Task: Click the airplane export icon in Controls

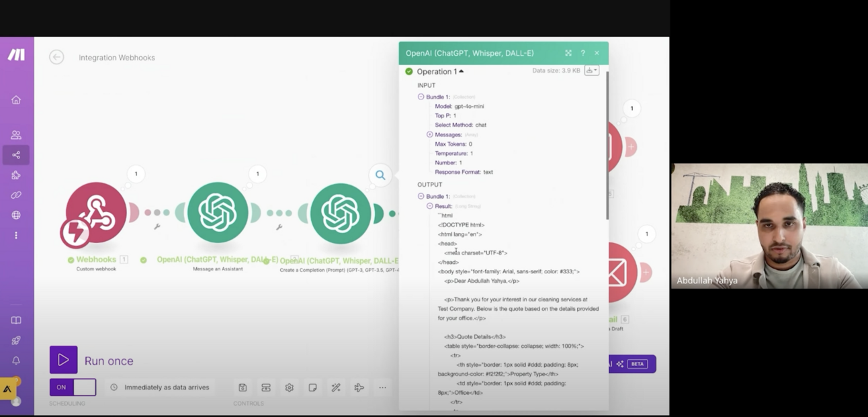Action: tap(359, 387)
